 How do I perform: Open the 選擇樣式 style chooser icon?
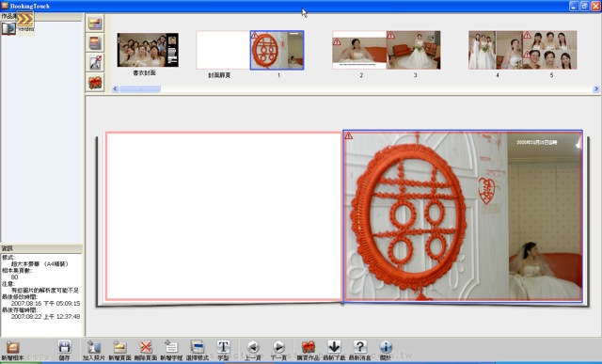coord(198,347)
